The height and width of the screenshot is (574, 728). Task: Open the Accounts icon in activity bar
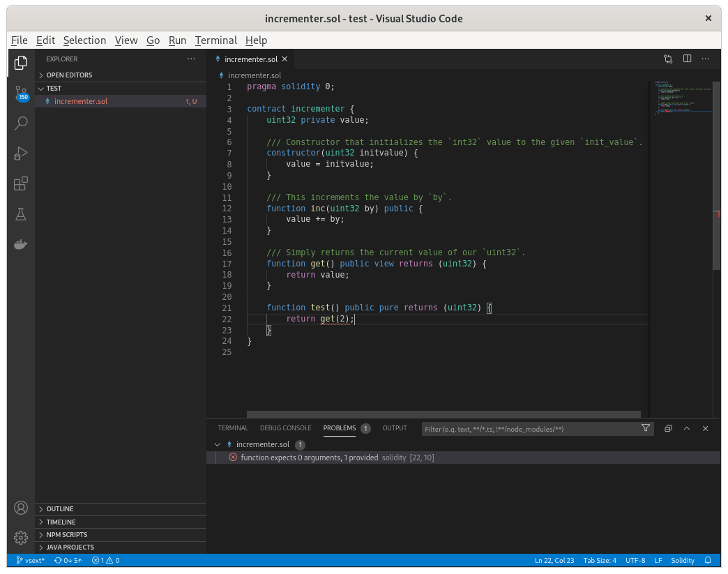(20, 508)
